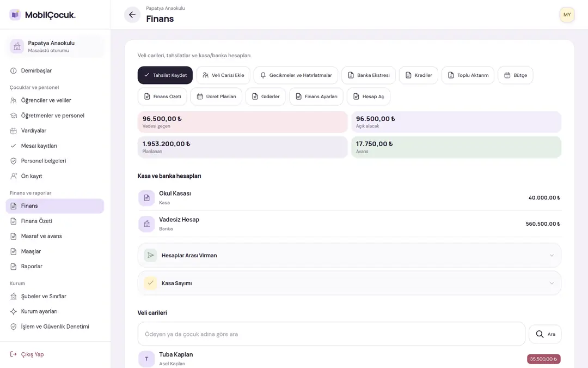Click the Ücret Planları button
The width and height of the screenshot is (588, 368).
216,96
